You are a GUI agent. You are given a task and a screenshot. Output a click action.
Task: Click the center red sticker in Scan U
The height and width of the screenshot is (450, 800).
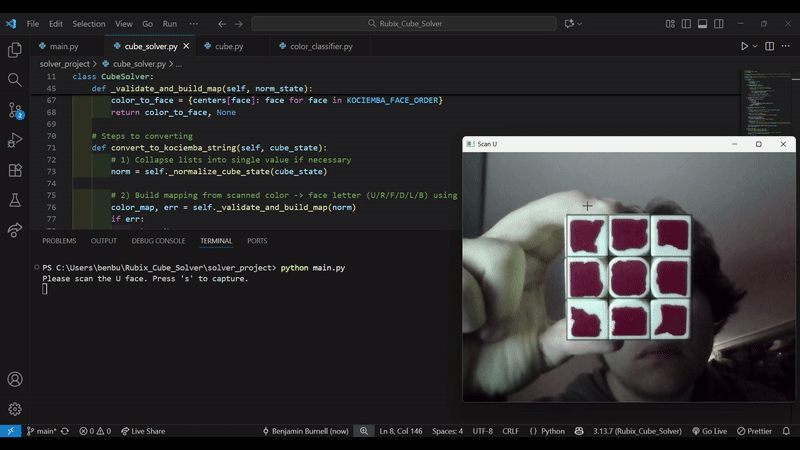point(629,278)
